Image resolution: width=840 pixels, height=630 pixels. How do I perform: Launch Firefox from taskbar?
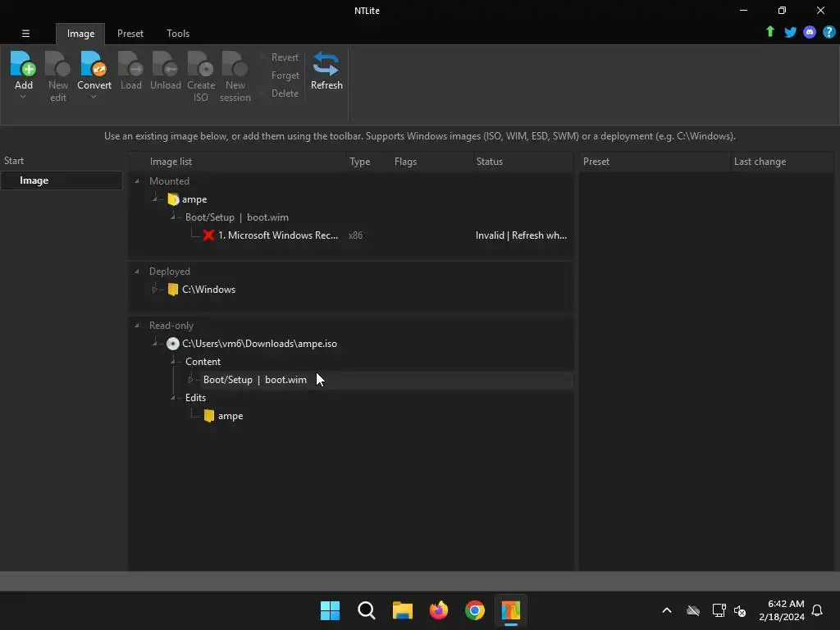coord(439,610)
